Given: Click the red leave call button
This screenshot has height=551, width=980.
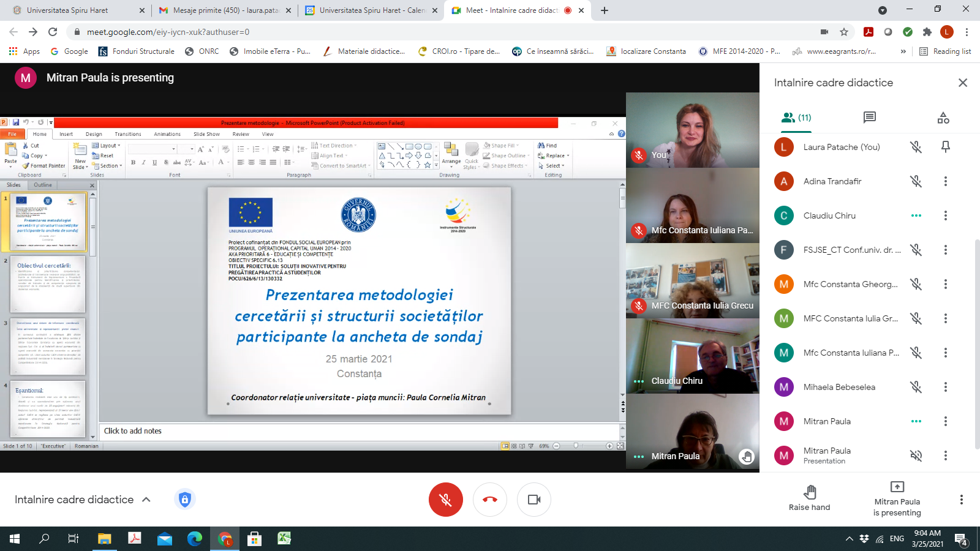Looking at the screenshot, I should pos(489,500).
